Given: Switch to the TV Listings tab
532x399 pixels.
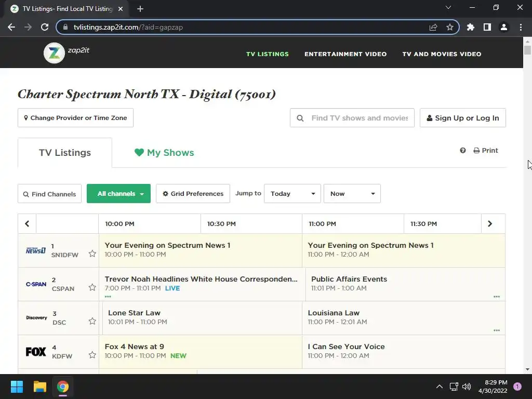Looking at the screenshot, I should click(65, 153).
